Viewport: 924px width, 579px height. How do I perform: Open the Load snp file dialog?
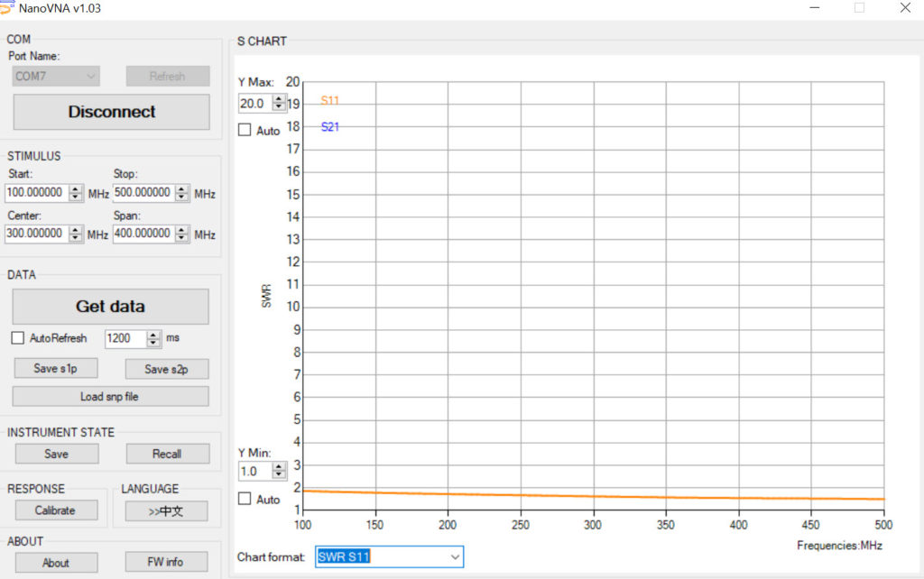pos(110,397)
